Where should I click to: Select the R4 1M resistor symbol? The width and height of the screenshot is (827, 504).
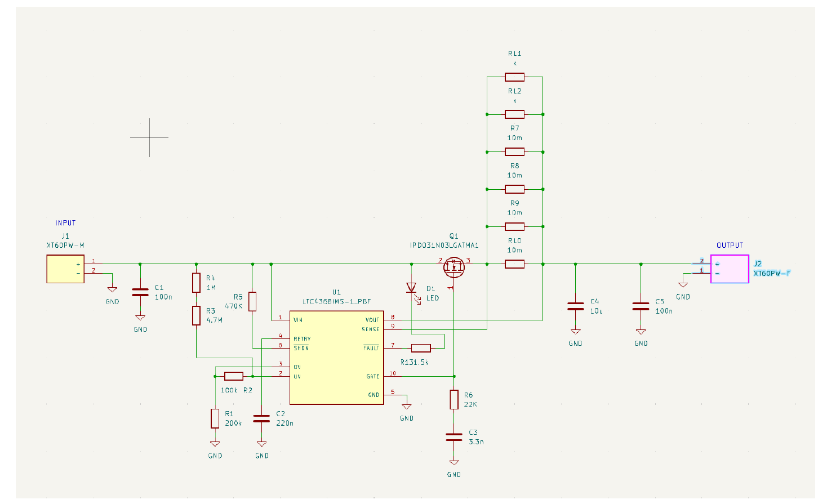point(196,283)
